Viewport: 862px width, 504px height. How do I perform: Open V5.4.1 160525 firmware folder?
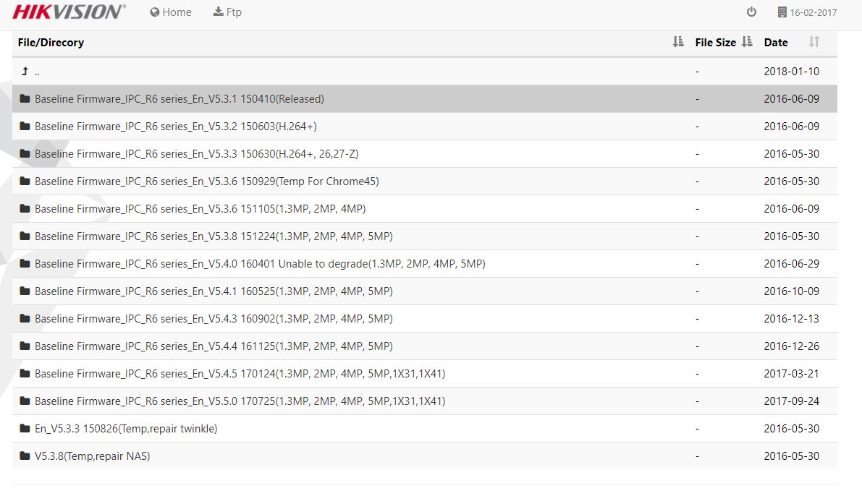coord(214,291)
